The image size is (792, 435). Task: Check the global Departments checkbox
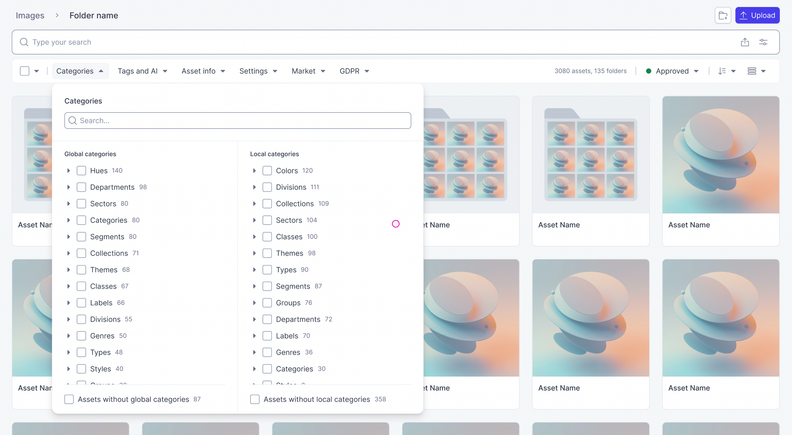(81, 187)
